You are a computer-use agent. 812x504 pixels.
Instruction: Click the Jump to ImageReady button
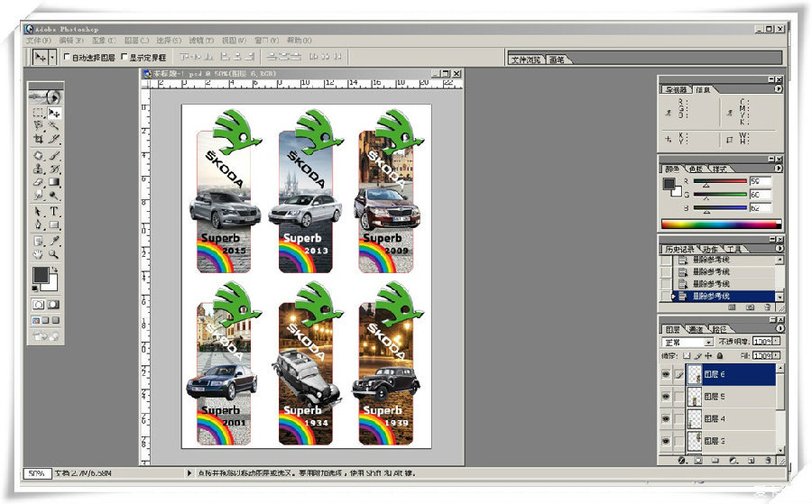click(x=46, y=336)
